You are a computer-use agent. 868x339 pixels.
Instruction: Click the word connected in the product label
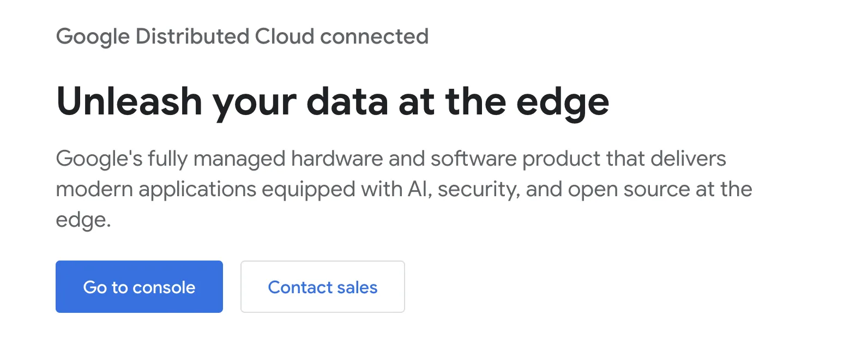(x=374, y=37)
